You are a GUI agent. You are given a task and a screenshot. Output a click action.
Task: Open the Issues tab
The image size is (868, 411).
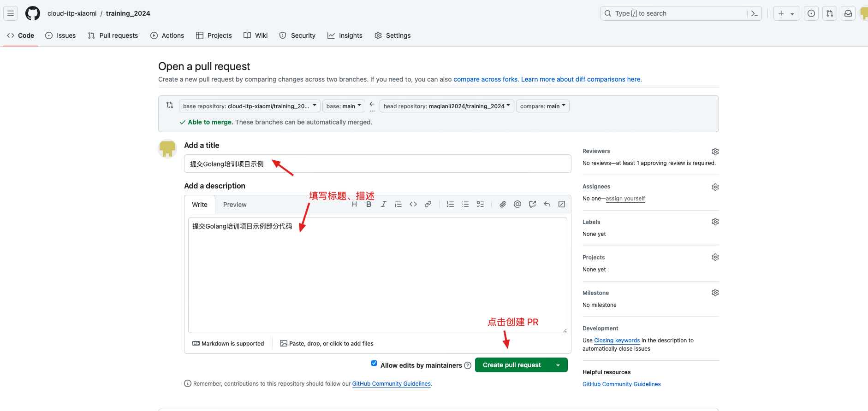click(60, 35)
